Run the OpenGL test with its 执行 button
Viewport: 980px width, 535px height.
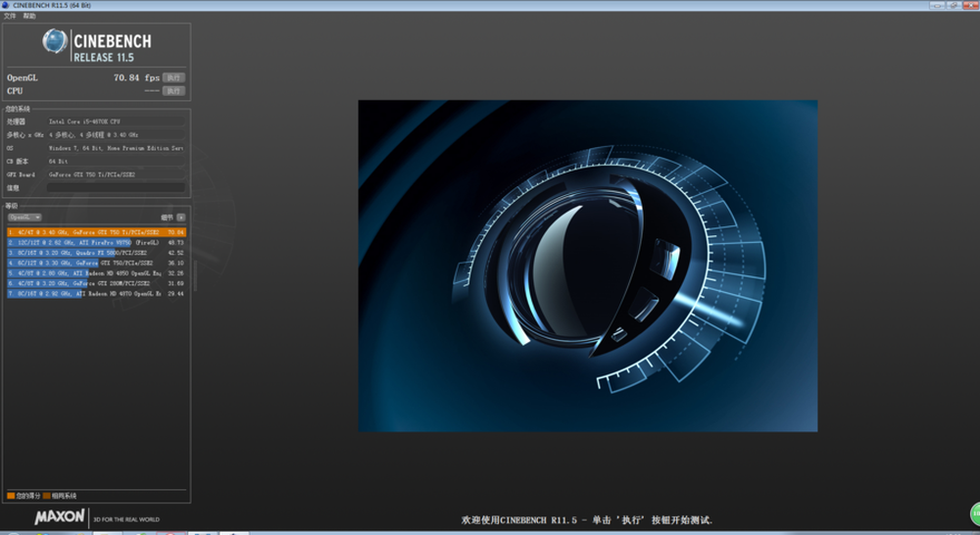173,77
